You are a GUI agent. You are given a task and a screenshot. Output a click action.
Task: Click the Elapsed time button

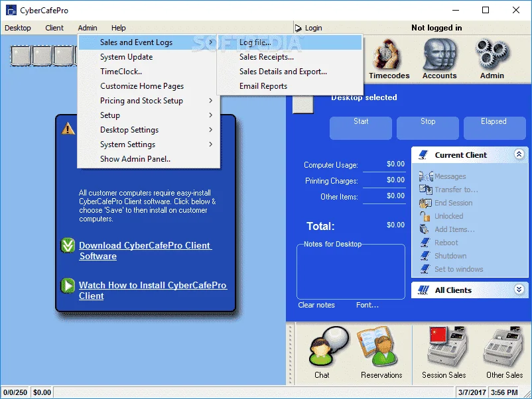click(494, 128)
